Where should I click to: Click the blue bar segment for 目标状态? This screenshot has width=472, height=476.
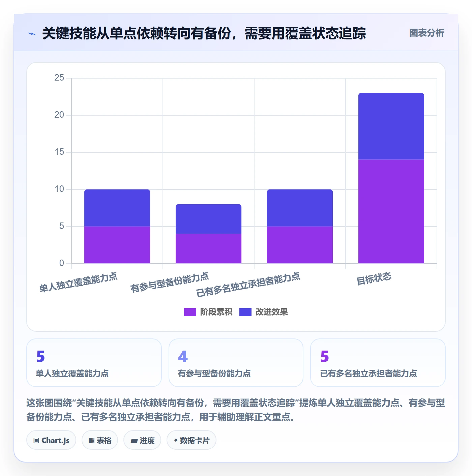[x=391, y=126]
